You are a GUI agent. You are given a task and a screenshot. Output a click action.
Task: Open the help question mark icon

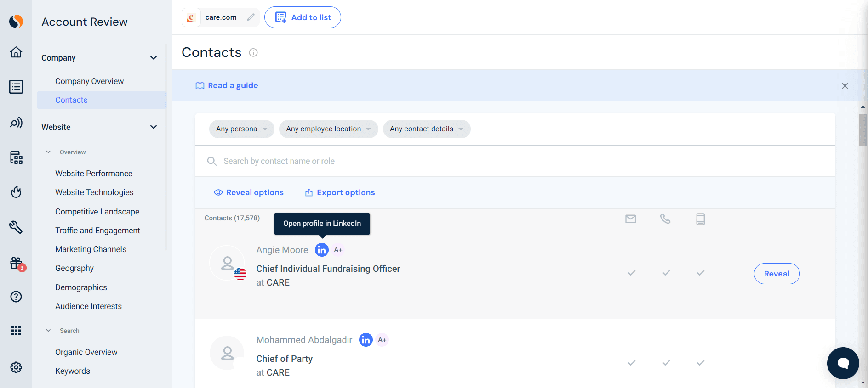point(16,297)
